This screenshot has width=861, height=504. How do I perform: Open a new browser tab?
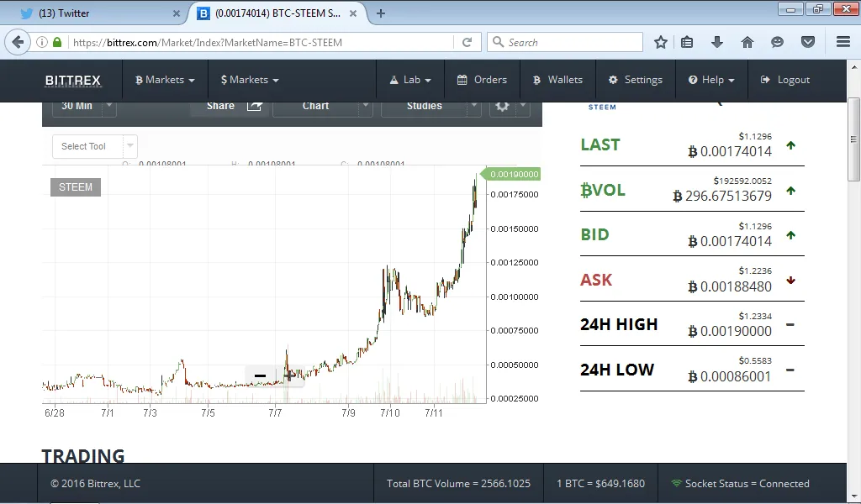(381, 13)
